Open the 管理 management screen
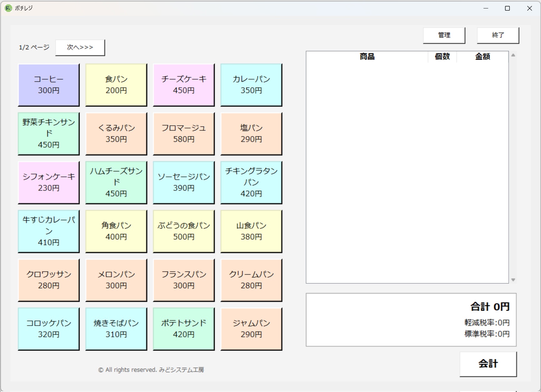The width and height of the screenshot is (541, 392). pyautogui.click(x=444, y=35)
